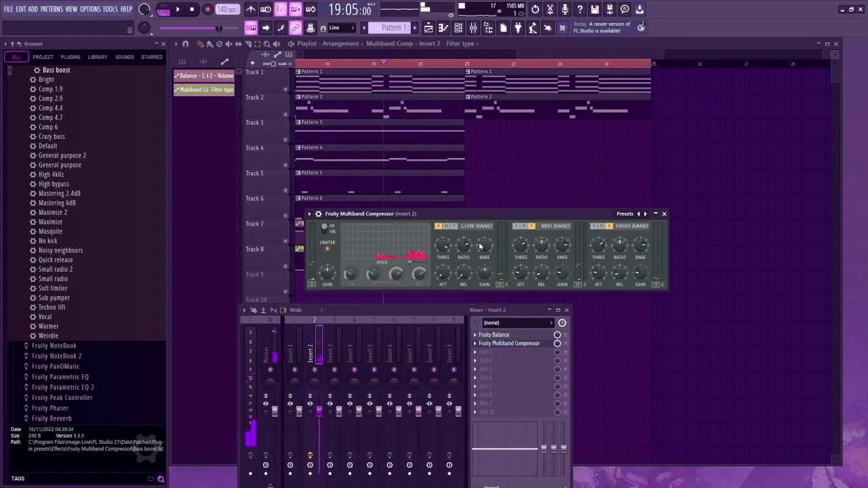Switch to the LIBRARY browser tab
The width and height of the screenshot is (868, 488).
click(98, 57)
